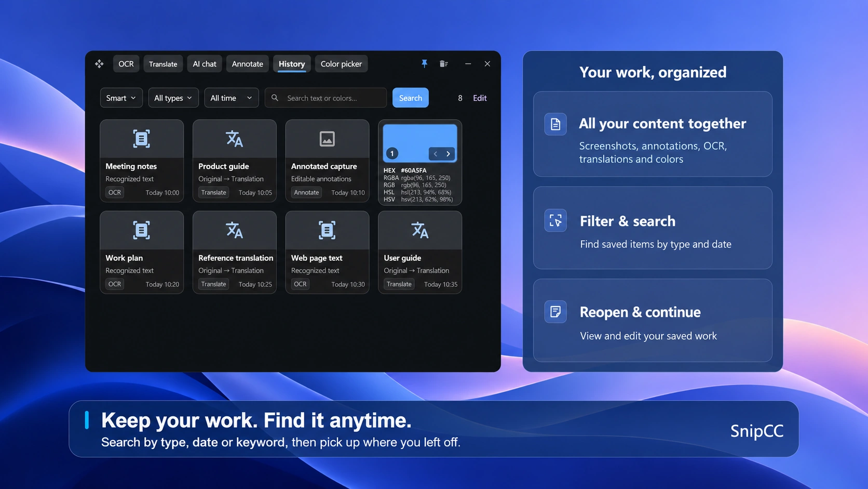Click the Search text or colors field
The width and height of the screenshot is (868, 489).
tap(326, 98)
